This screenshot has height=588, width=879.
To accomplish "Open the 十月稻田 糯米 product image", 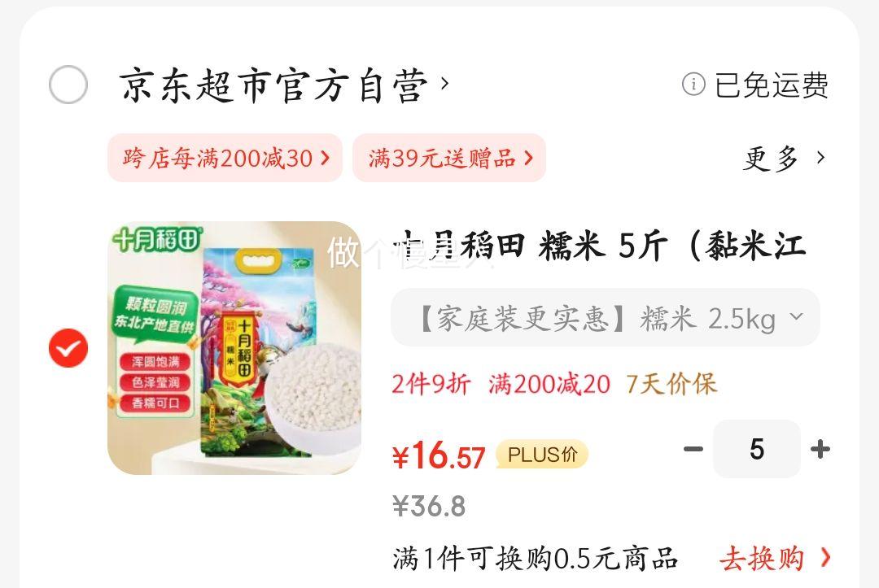I will pos(234,348).
